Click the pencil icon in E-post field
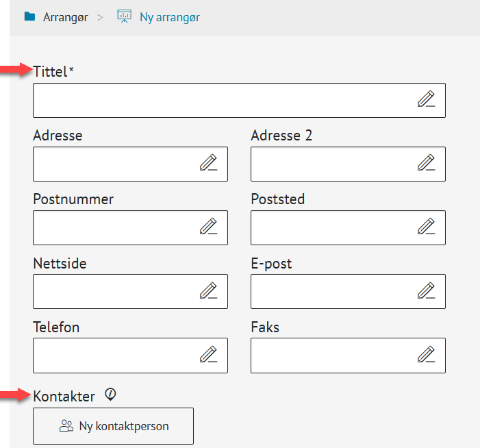Image resolution: width=480 pixels, height=448 pixels. click(426, 291)
